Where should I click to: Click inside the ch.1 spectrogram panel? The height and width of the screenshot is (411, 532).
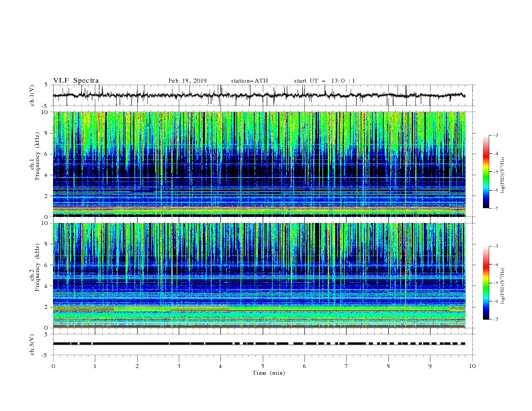[259, 164]
